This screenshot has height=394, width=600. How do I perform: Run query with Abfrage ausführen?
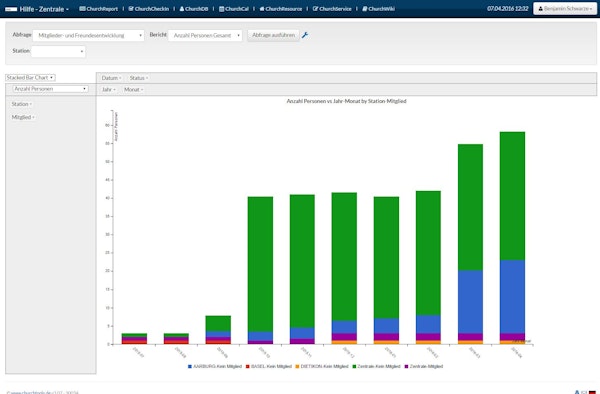click(x=273, y=35)
